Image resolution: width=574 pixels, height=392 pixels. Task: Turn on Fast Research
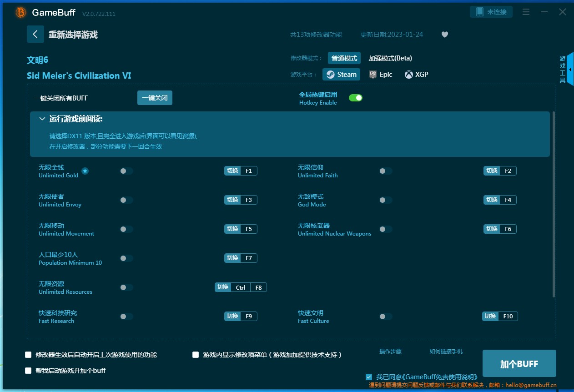coord(126,317)
